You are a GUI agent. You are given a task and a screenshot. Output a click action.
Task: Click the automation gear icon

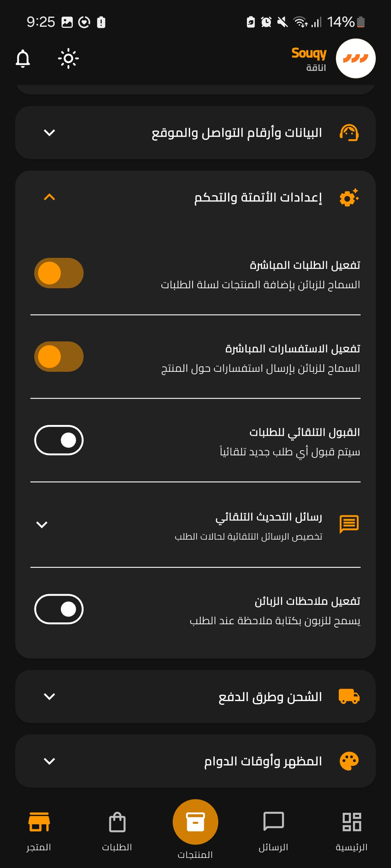pos(349,198)
